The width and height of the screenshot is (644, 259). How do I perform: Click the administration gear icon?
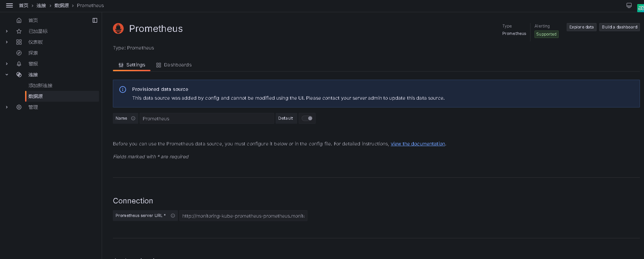point(19,107)
